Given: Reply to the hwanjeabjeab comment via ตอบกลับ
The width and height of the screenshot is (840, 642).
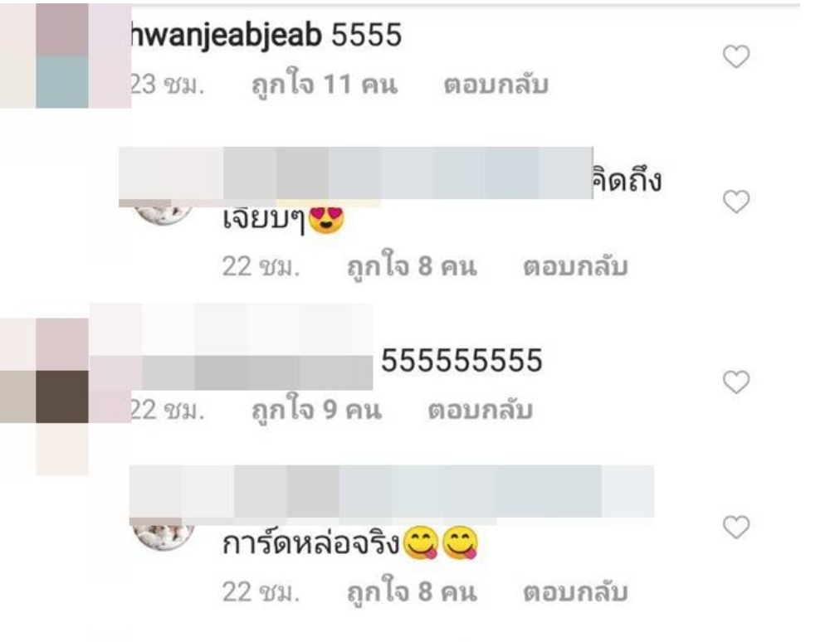Looking at the screenshot, I should click(x=496, y=85).
